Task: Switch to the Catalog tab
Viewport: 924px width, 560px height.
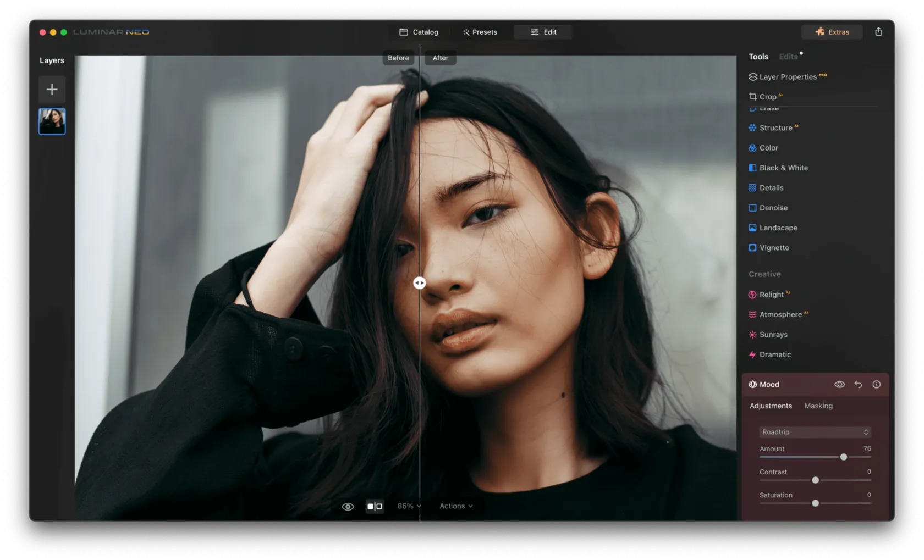Action: click(x=419, y=32)
